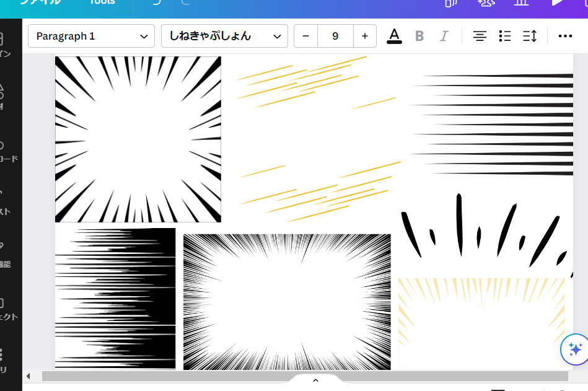Open the text color picker
Image resolution: width=588 pixels, height=391 pixels.
[394, 36]
